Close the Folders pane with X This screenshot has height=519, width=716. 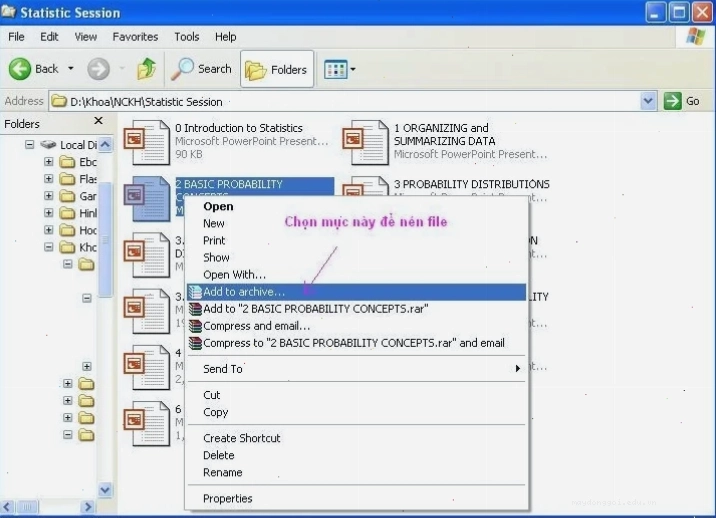(98, 121)
